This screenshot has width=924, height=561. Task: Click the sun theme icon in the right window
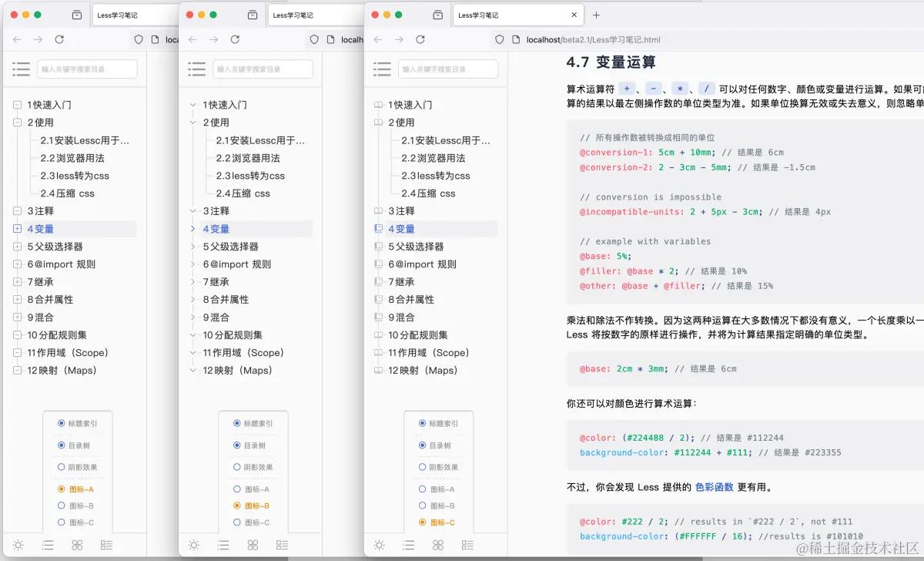pyautogui.click(x=379, y=545)
